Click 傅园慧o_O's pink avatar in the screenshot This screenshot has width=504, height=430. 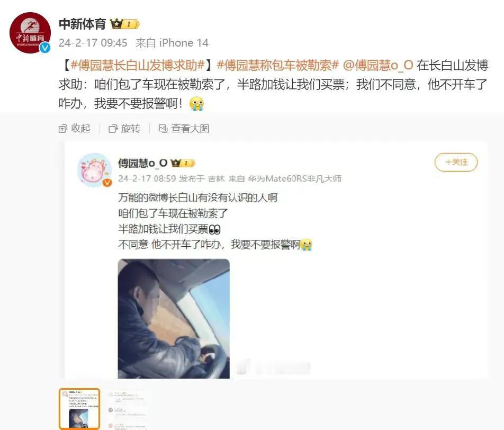pos(94,169)
